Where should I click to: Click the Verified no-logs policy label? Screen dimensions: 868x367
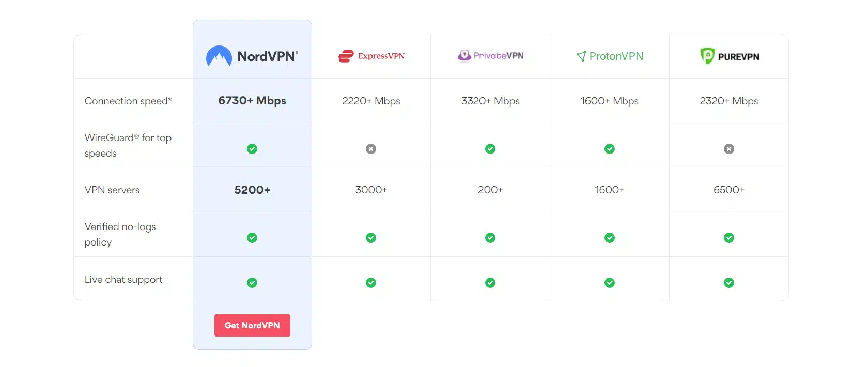click(x=120, y=234)
